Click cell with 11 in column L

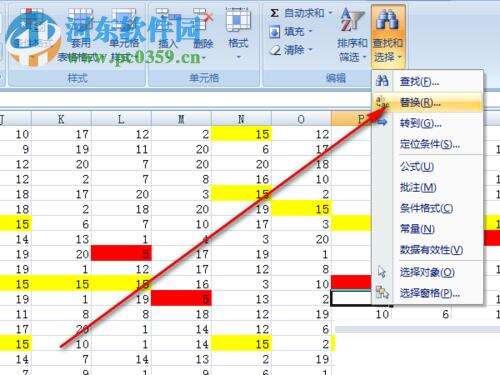pyautogui.click(x=121, y=149)
